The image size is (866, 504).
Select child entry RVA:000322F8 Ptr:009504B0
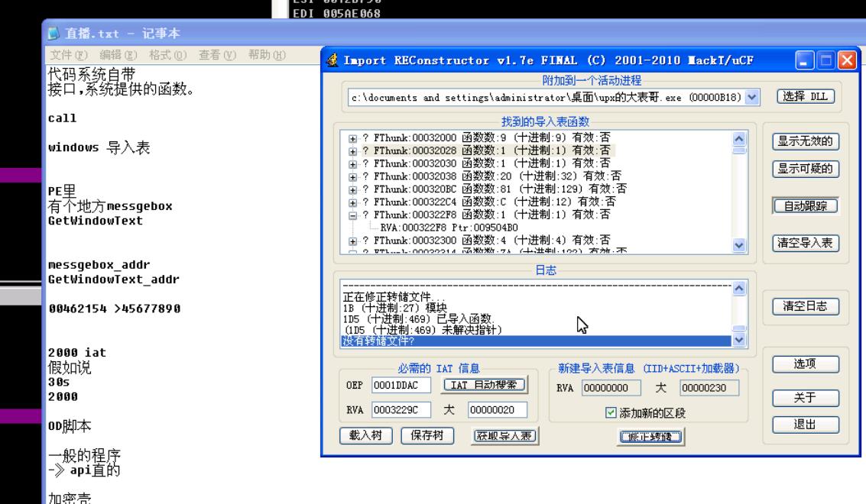tap(449, 228)
